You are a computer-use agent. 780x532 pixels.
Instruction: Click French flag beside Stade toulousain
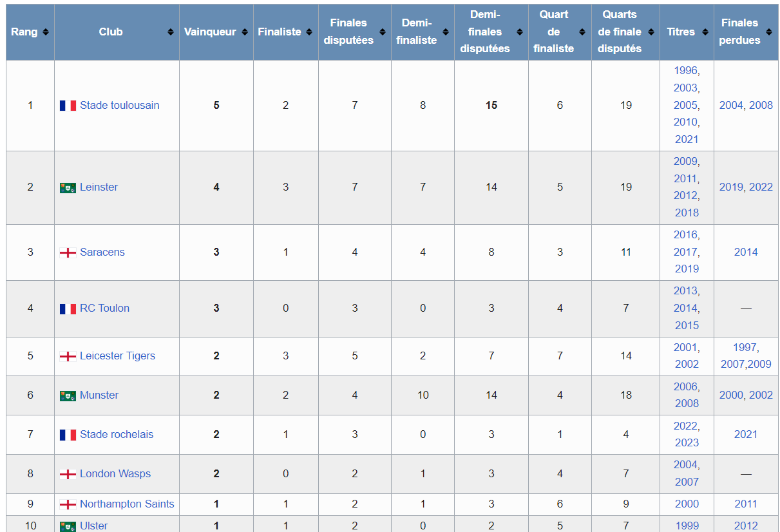[68, 106]
